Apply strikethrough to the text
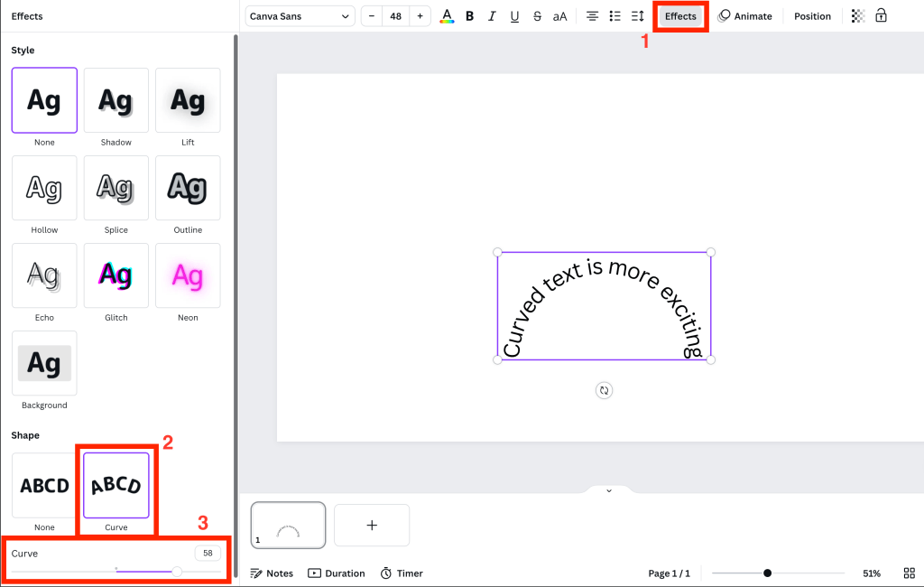The height and width of the screenshot is (587, 924). (x=537, y=16)
